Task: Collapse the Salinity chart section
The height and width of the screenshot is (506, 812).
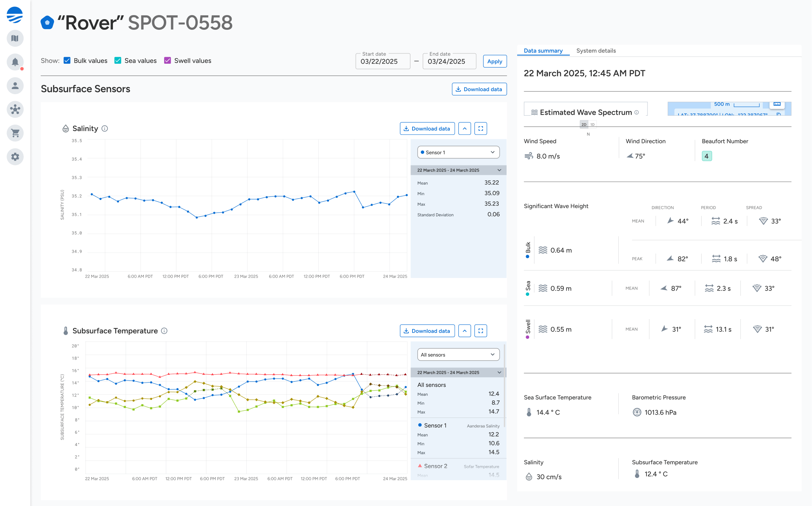Action: pyautogui.click(x=464, y=128)
